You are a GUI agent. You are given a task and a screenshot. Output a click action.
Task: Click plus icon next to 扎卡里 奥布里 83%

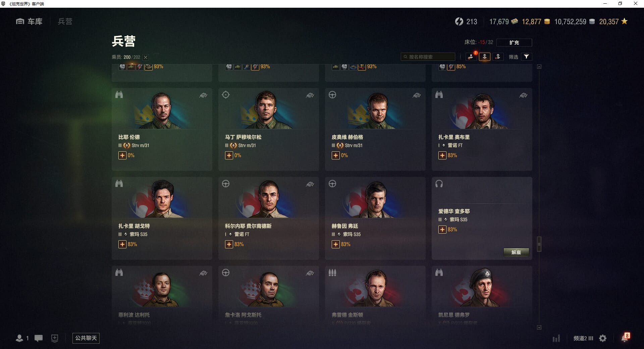[442, 155]
